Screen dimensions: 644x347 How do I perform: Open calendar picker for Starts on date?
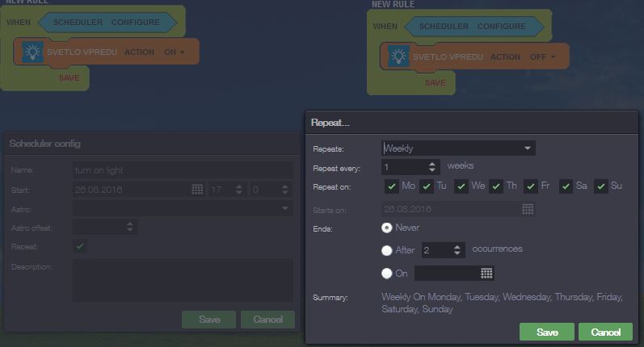(528, 209)
